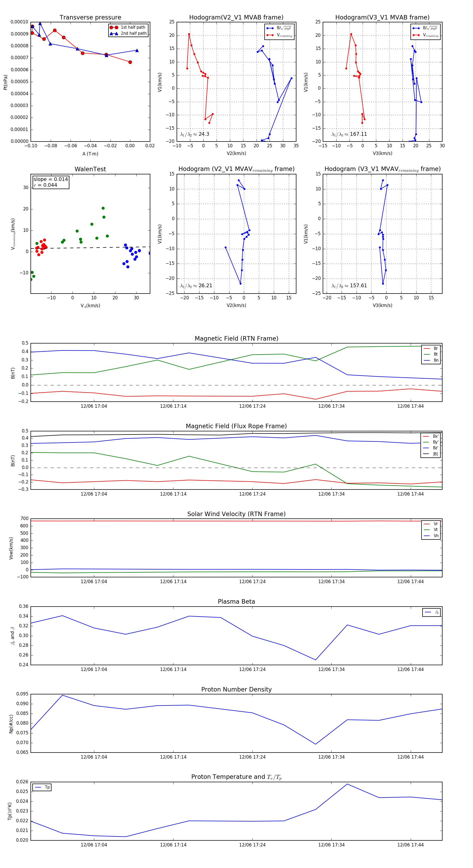Click the 'Magnetic Field (Flux Rope Frame)' title
This screenshot has height=868, width=473.
(x=236, y=426)
